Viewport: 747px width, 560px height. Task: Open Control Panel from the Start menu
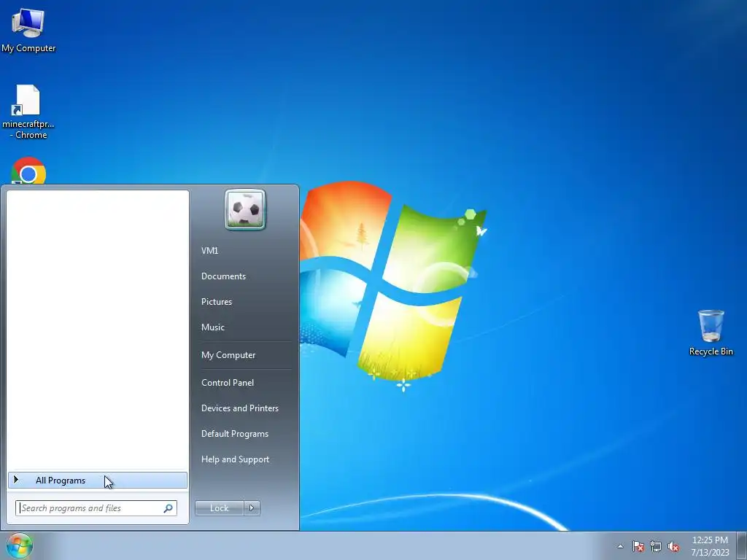tap(228, 383)
